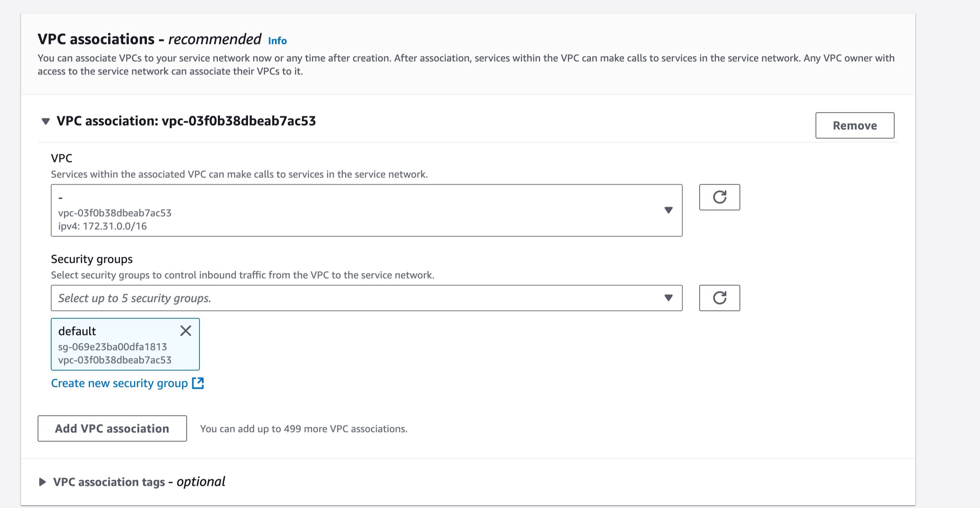This screenshot has width=980, height=508.
Task: Open the VPC selection dropdown arrow
Action: (668, 210)
